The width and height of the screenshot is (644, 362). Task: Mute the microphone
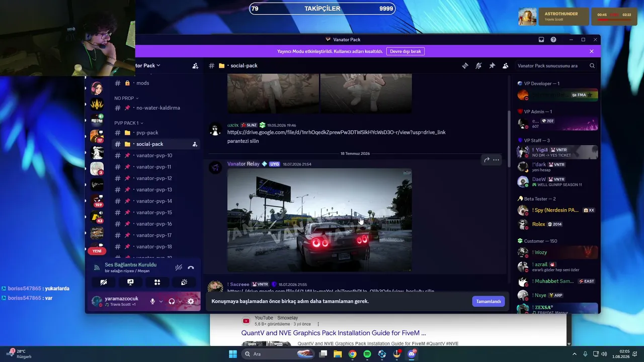click(152, 302)
